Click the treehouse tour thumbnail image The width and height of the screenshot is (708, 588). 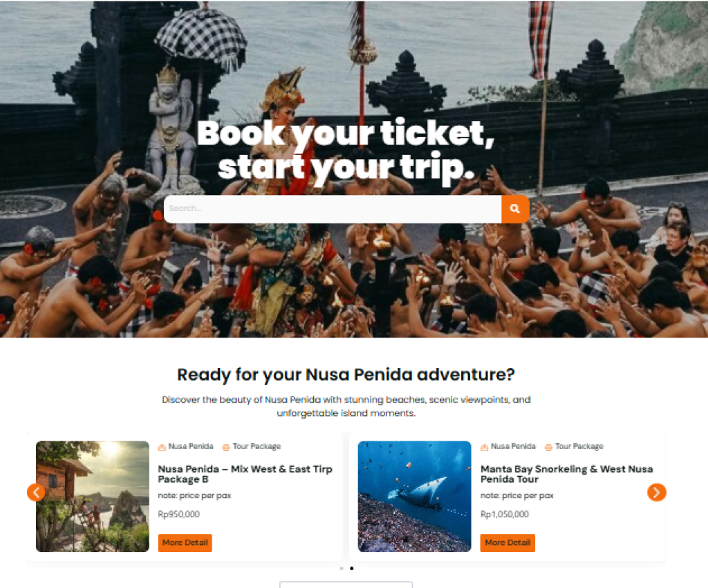93,496
